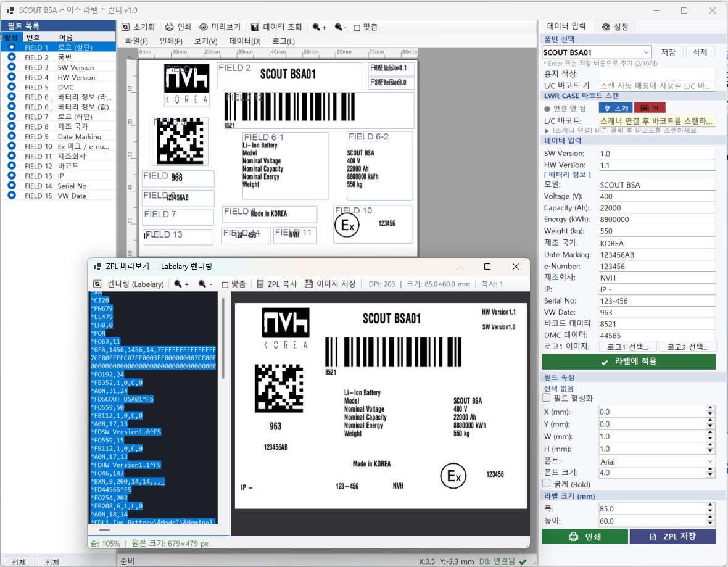Viewport: 728px width, 567px height.
Task: Increase the label 폭 width spinner
Action: tap(710, 506)
